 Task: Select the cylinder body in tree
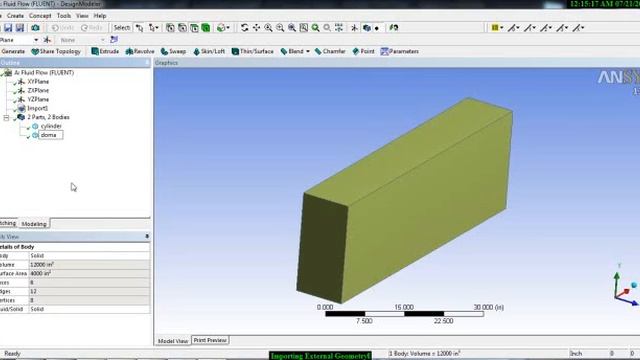pos(51,126)
